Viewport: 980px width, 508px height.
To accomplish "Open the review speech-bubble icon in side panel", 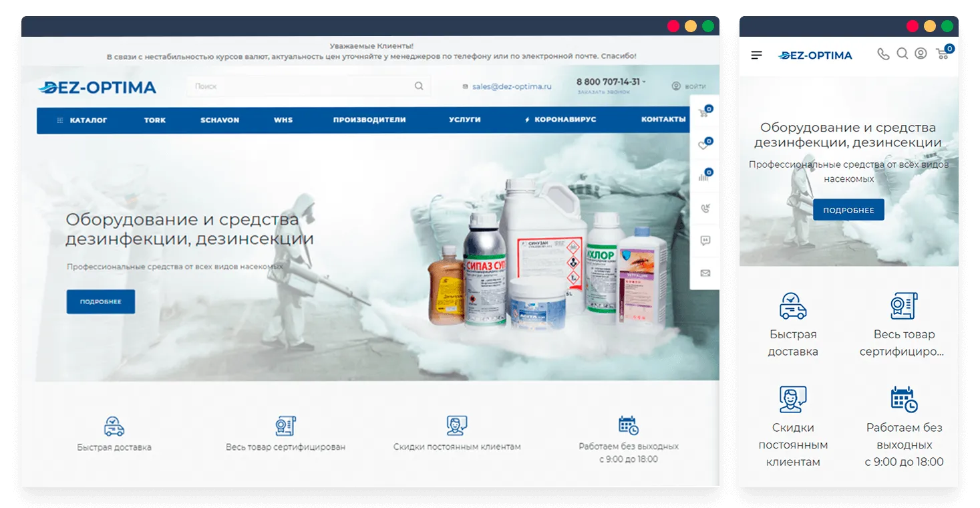I will 705,241.
